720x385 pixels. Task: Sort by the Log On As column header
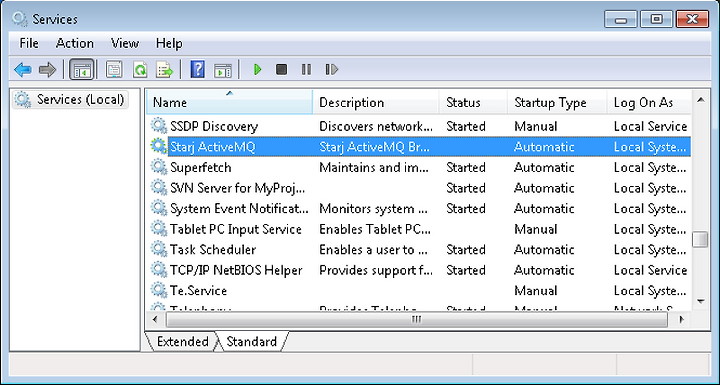[x=649, y=102]
